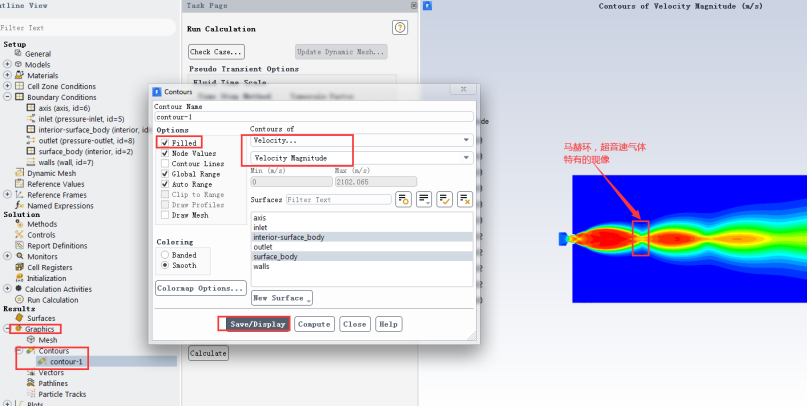Viewport: 807px width, 406px height.
Task: Click the Check Case... button
Action: click(216, 52)
